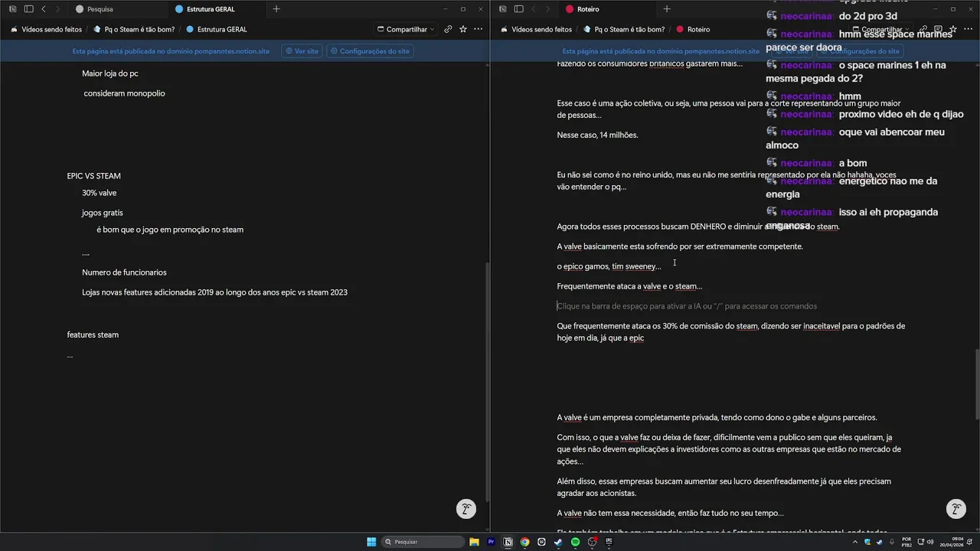
Task: Click the 'jogos gratis' line
Action: click(x=102, y=213)
